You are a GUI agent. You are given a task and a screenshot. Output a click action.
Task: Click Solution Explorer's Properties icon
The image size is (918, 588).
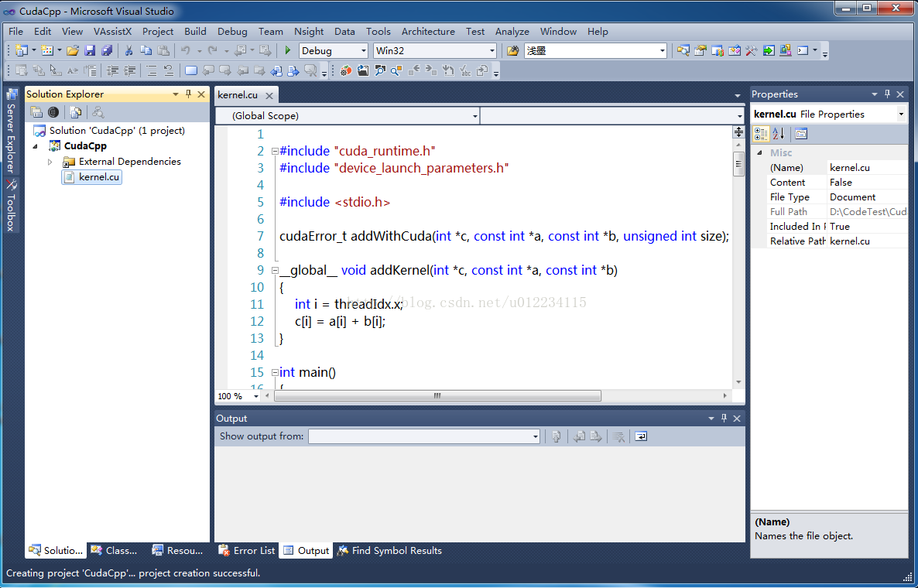[x=36, y=111]
